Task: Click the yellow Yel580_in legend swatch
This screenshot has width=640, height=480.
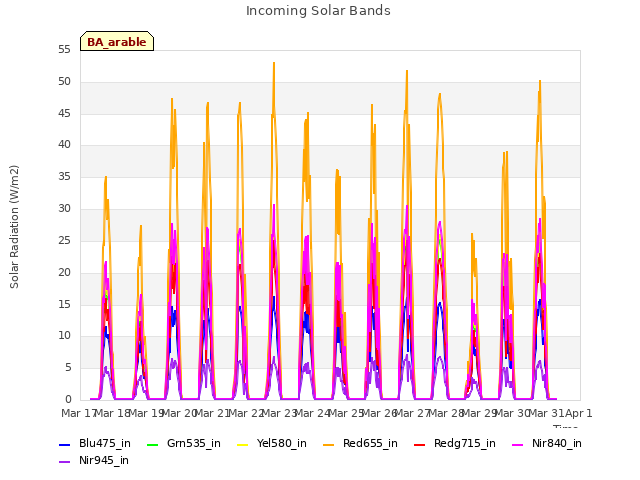Action: (x=242, y=444)
